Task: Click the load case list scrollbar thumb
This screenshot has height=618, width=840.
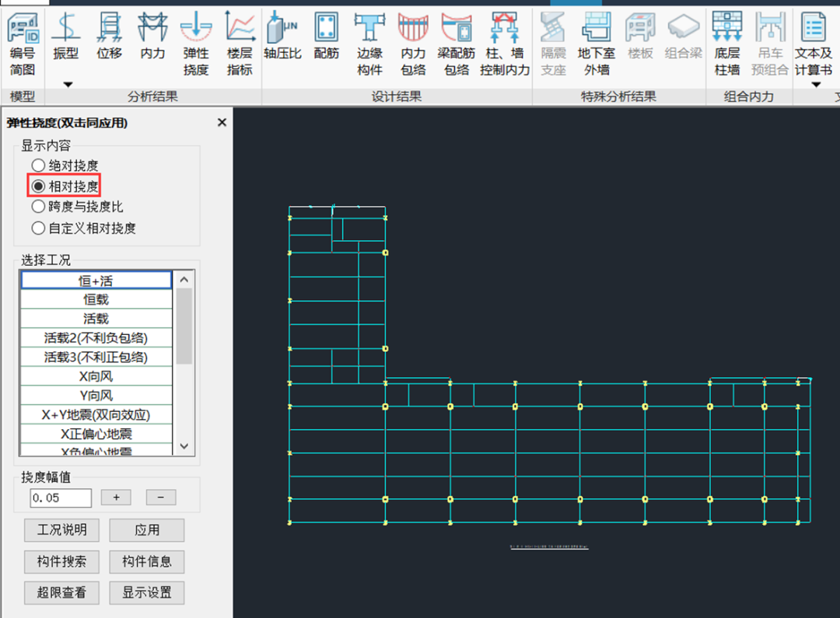Action: click(x=184, y=326)
